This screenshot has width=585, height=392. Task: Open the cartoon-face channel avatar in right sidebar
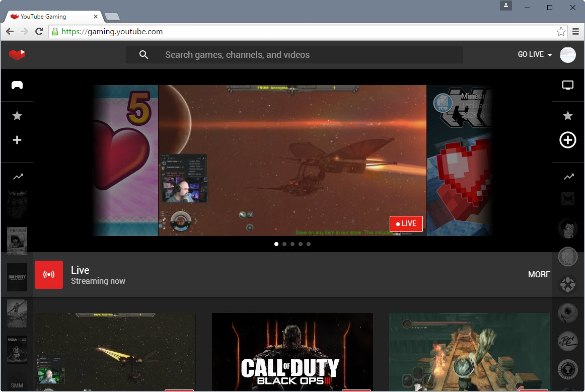(568, 228)
